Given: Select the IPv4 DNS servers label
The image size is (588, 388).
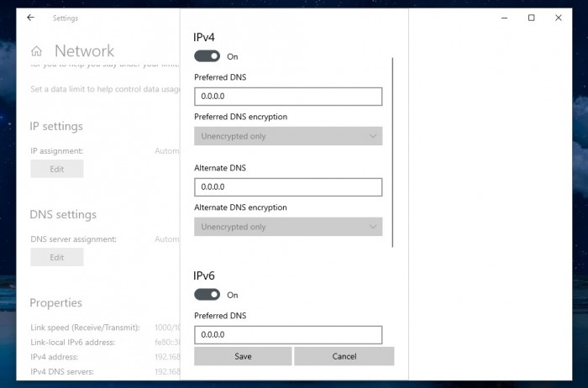Looking at the screenshot, I should point(62,371).
